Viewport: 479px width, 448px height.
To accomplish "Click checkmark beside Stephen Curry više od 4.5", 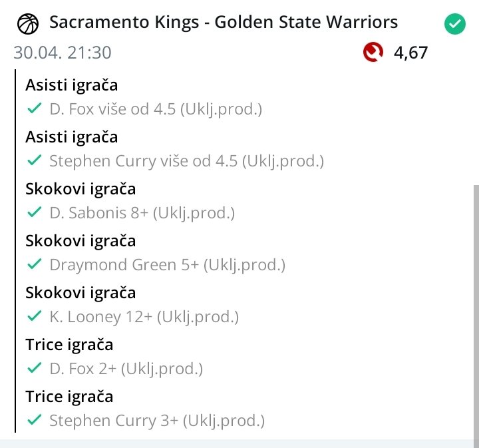I will [33, 161].
